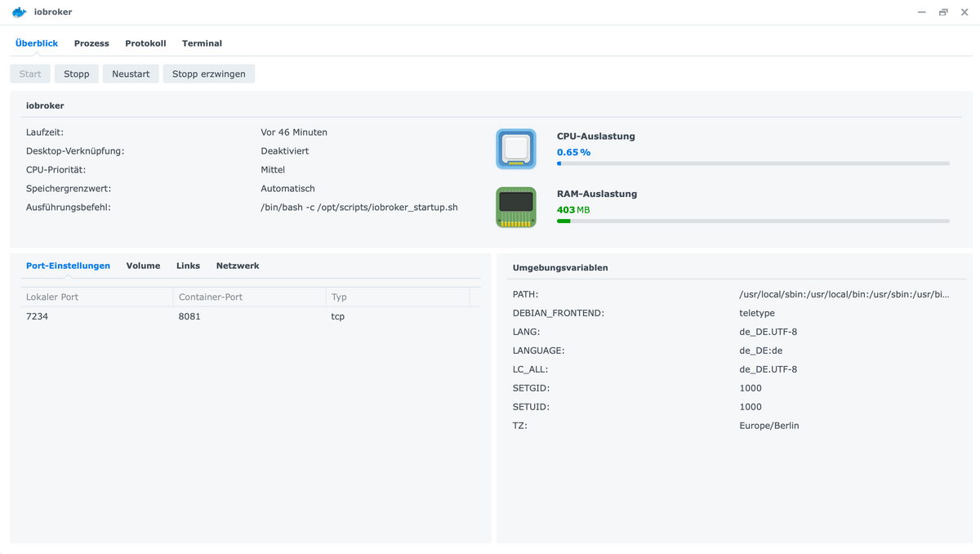The image size is (980, 554).
Task: Open the Links tab
Action: point(188,266)
